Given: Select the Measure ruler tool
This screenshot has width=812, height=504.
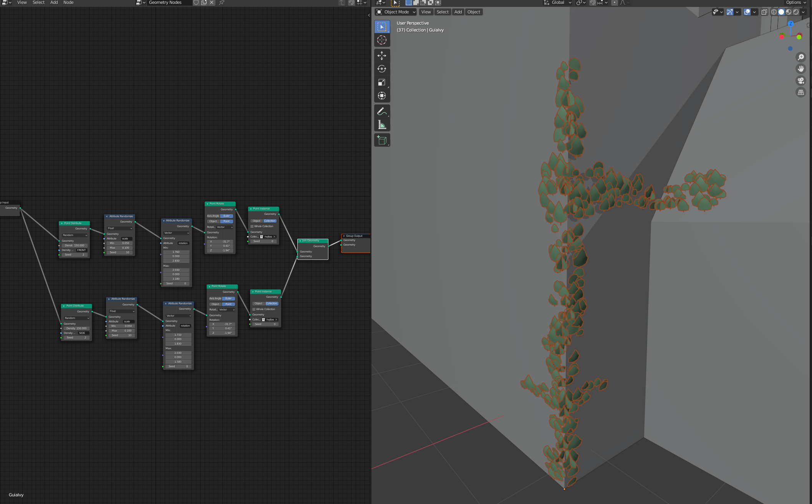Looking at the screenshot, I should (x=381, y=125).
